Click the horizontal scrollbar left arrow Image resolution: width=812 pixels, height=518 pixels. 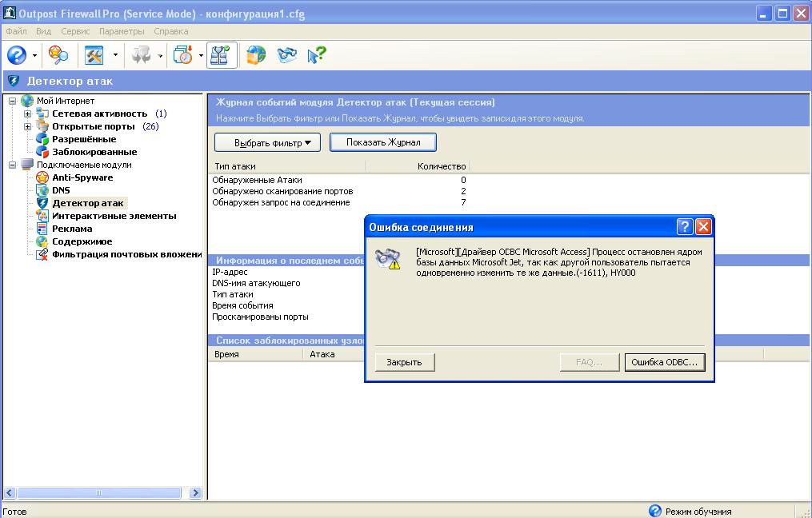(x=10, y=492)
